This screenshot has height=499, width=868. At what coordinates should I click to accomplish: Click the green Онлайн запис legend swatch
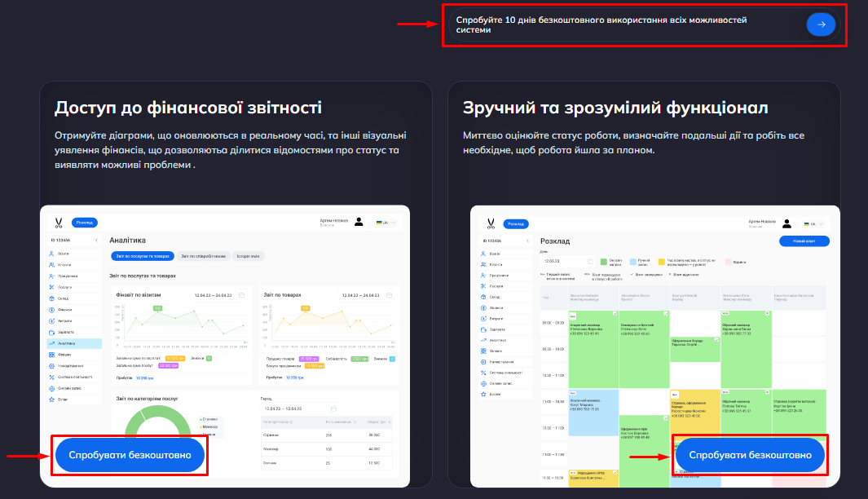604,262
